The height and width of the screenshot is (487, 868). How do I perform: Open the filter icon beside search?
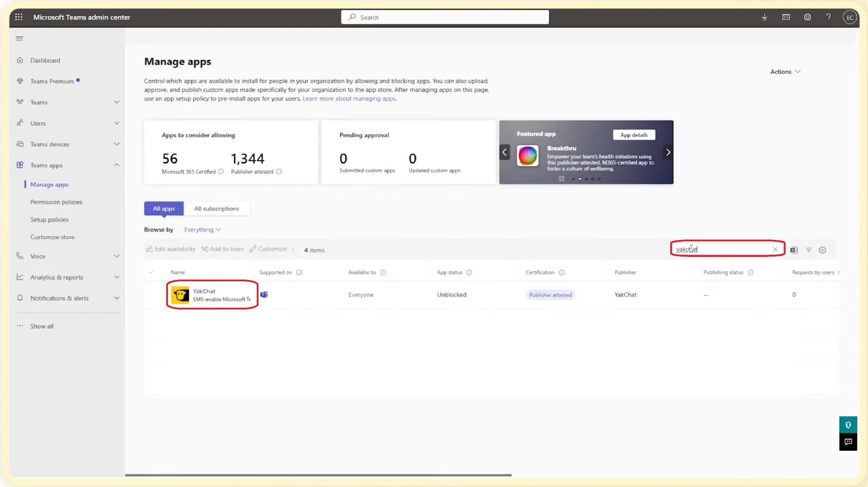808,250
